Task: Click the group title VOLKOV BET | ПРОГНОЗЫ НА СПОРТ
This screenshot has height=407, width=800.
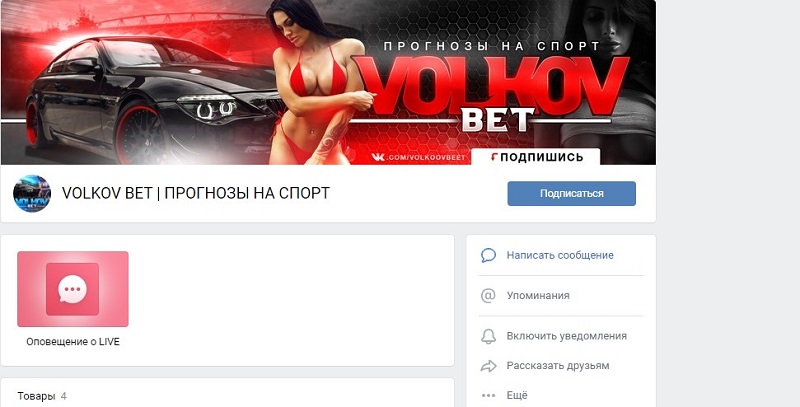Action: tap(195, 193)
